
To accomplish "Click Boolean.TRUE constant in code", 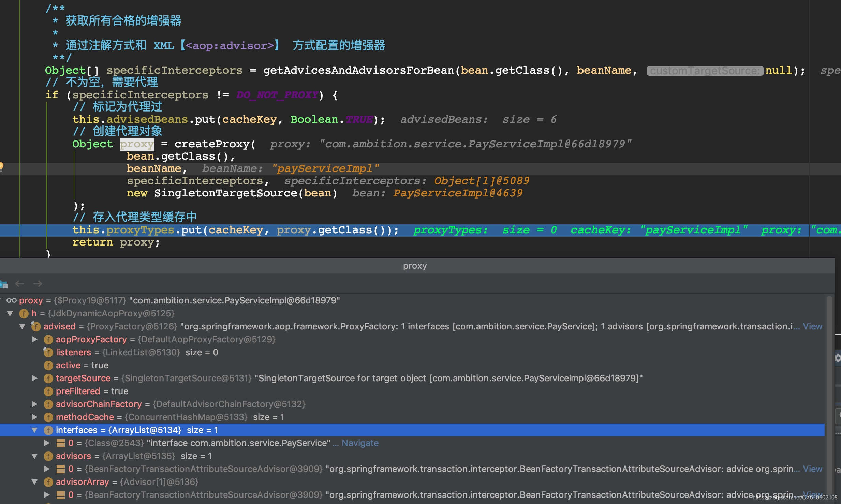I will coord(331,119).
